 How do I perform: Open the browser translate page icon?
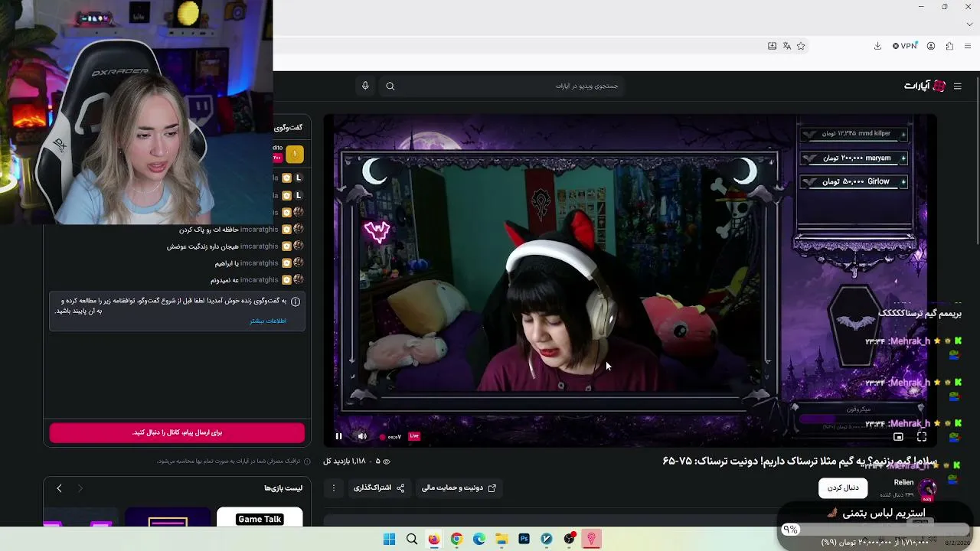786,46
